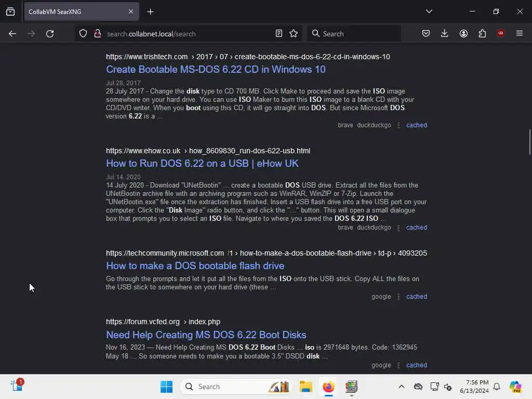532x399 pixels.
Task: Open cached link for trishtech result
Action: click(417, 125)
